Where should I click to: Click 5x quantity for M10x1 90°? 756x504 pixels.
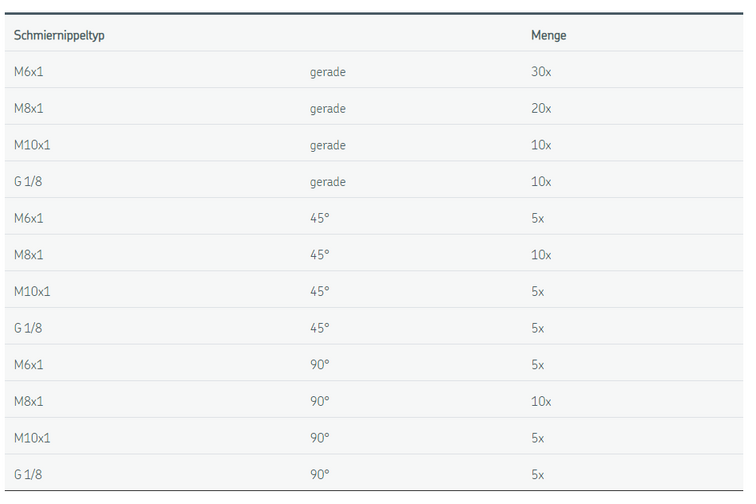pyautogui.click(x=538, y=438)
